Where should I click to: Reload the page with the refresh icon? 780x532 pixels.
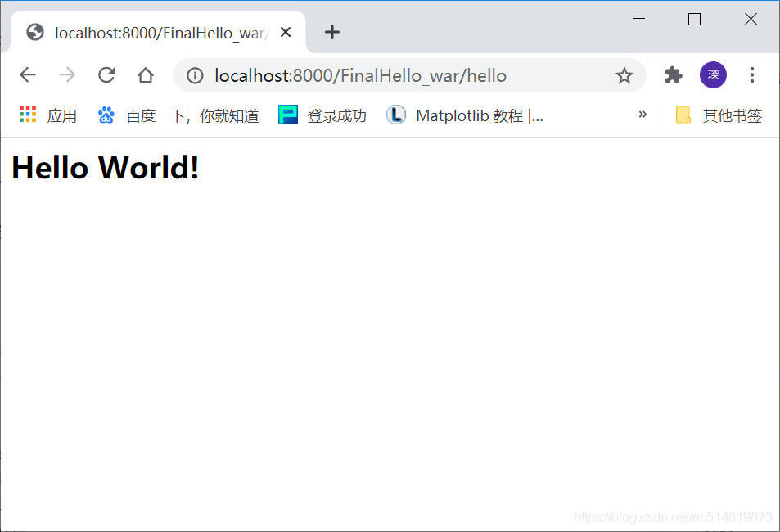click(106, 75)
